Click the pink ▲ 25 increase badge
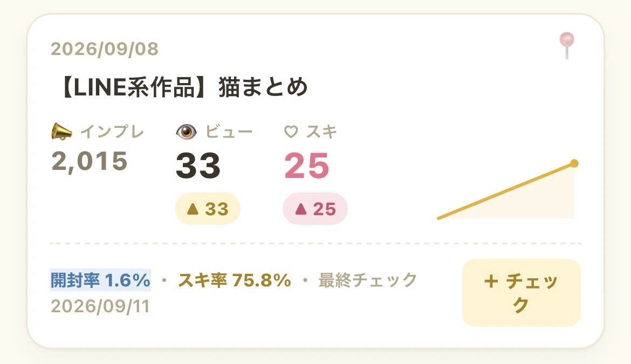This screenshot has height=364, width=631. point(315,209)
